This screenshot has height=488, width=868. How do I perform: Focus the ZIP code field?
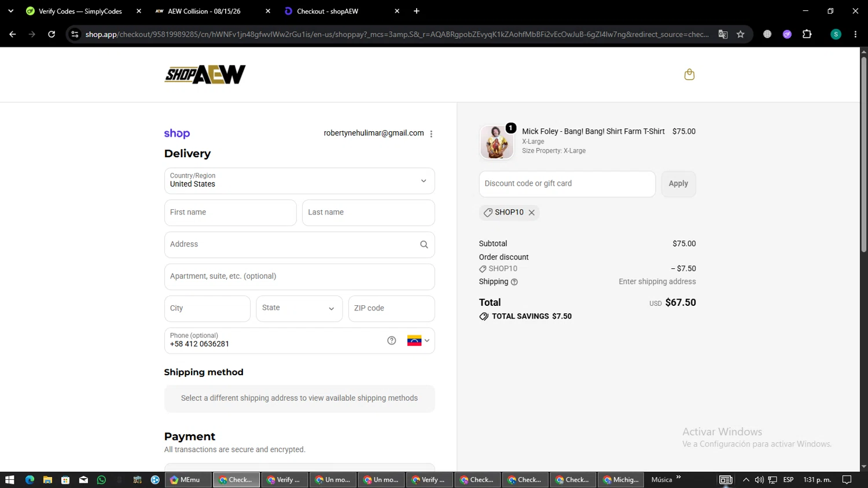tap(391, 309)
